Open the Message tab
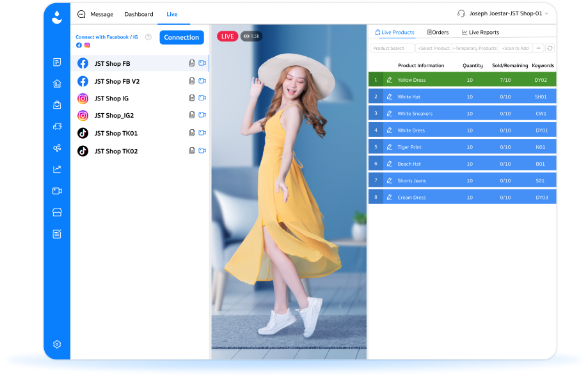 (x=102, y=14)
